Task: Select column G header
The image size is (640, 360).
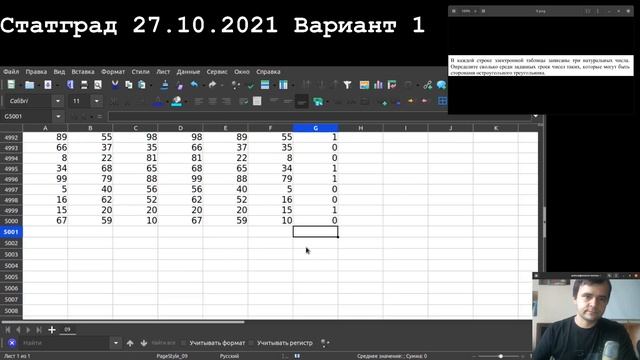Action: tap(315, 128)
